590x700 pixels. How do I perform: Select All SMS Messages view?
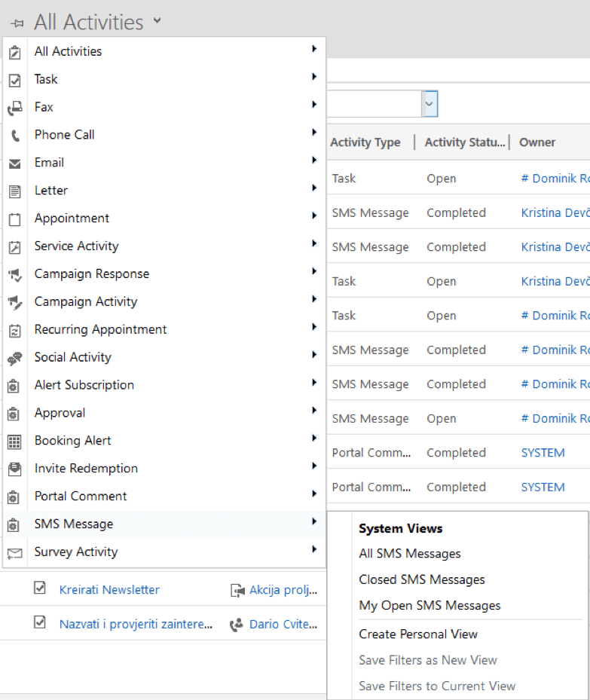(409, 554)
